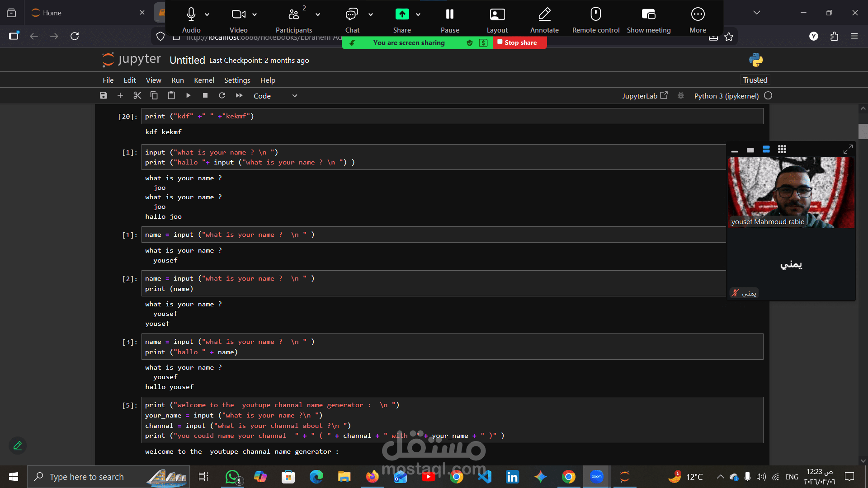This screenshot has width=868, height=488.
Task: Pause the screen share
Action: pos(450,20)
